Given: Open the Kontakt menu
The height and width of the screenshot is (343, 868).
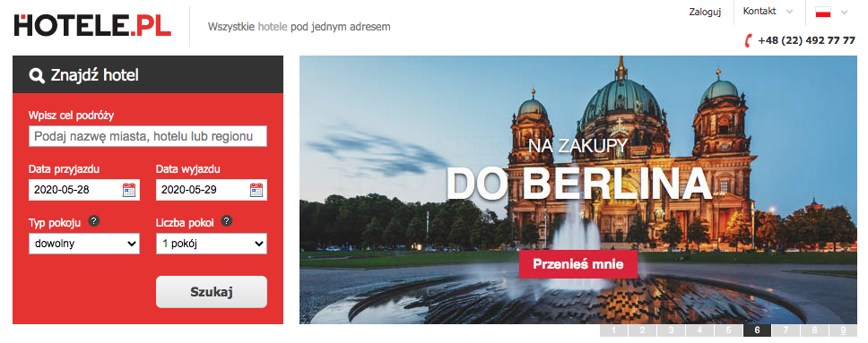Looking at the screenshot, I should 759,11.
